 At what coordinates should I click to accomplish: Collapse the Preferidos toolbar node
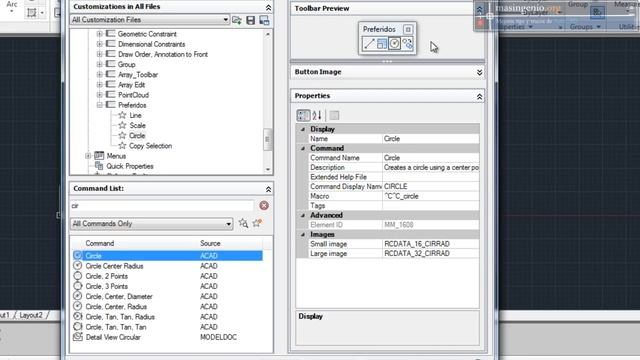[100, 105]
